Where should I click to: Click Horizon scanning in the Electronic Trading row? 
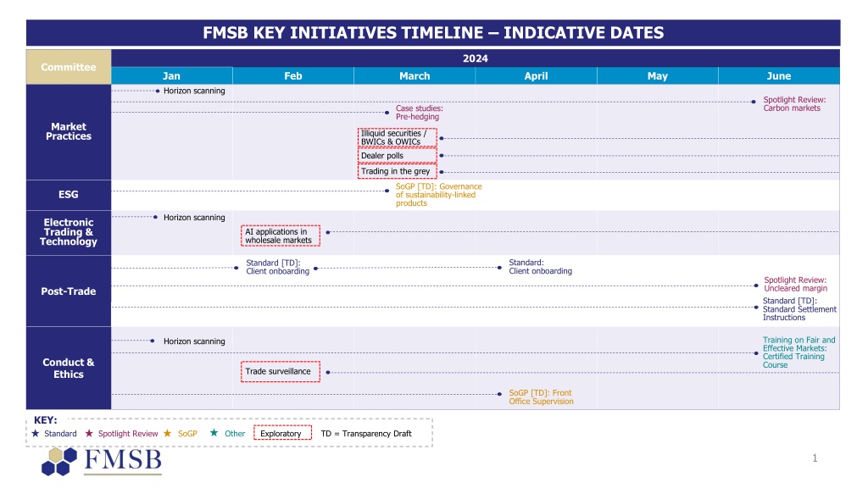194,218
